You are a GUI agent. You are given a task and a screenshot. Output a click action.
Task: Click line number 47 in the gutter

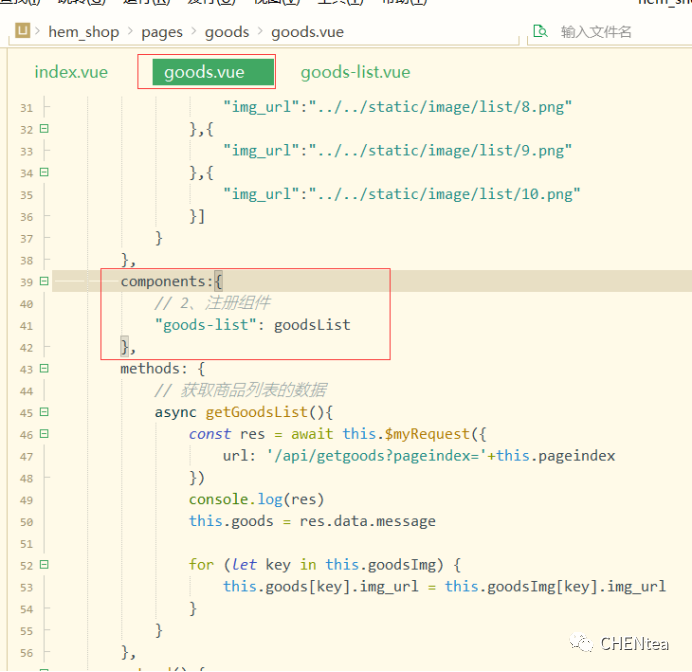coord(26,456)
